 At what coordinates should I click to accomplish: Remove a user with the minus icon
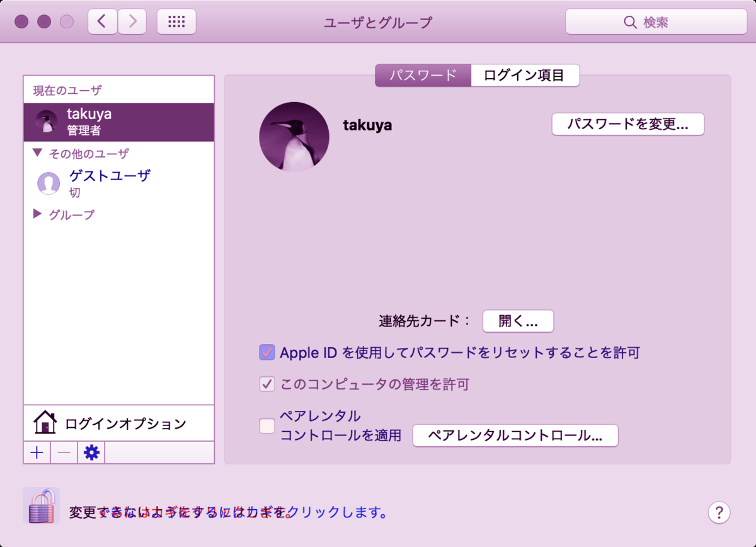coord(63,452)
